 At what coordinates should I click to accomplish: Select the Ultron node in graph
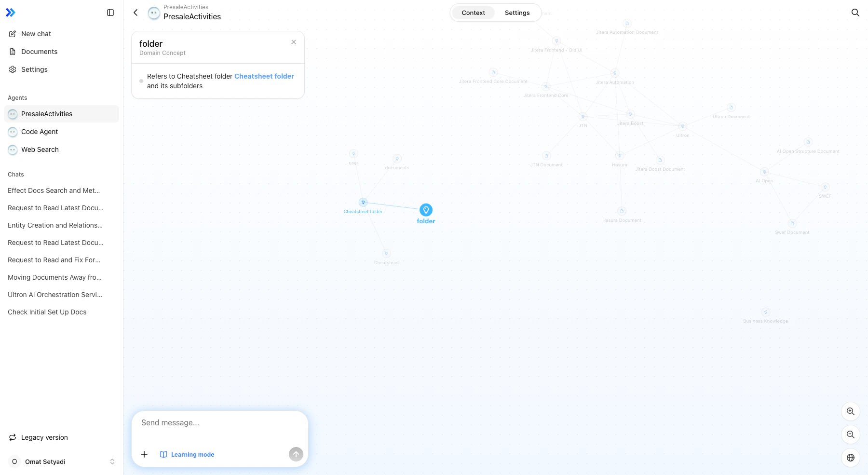click(x=683, y=126)
